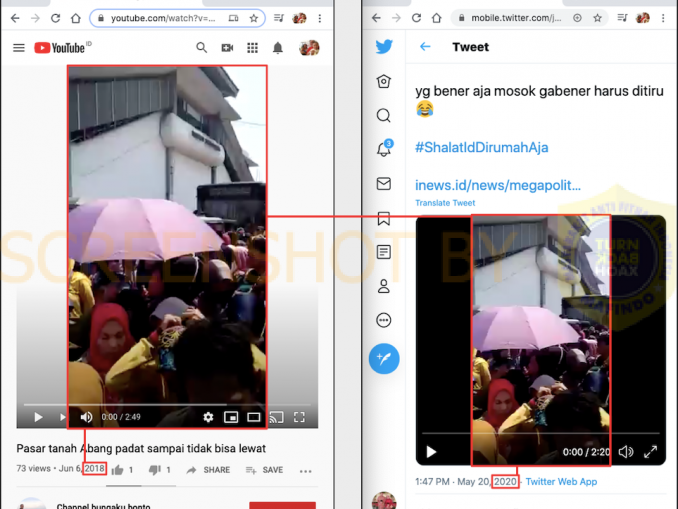Open more actions dots under YouTube video
Viewport: 678px width, 509px height.
pyautogui.click(x=305, y=471)
